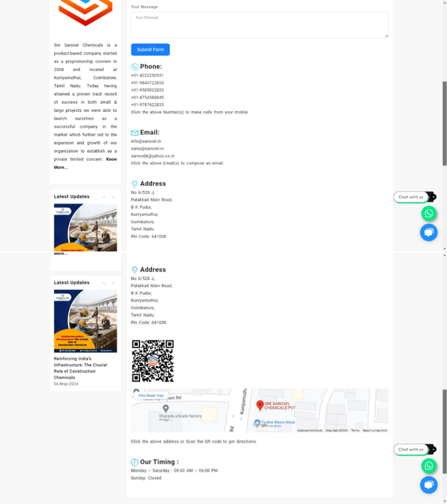
Task: Compose an email to info@sarovel.in
Action: (146, 141)
